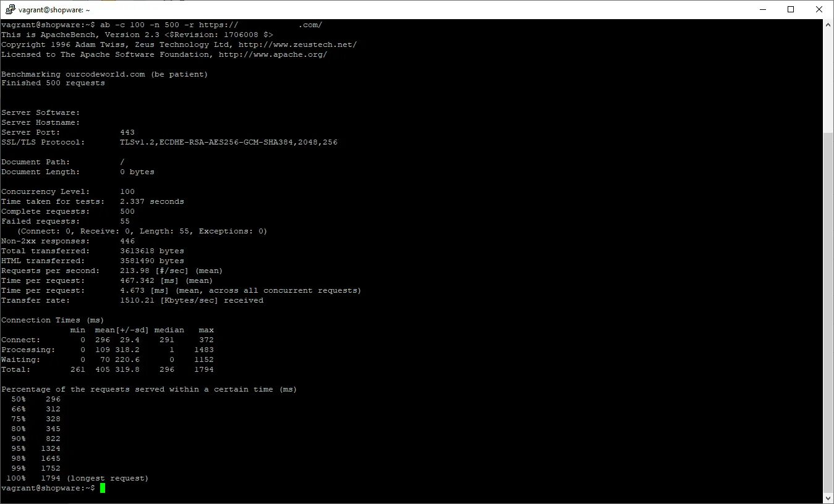Click the 'Connection Times (ms)' heading

pos(53,320)
